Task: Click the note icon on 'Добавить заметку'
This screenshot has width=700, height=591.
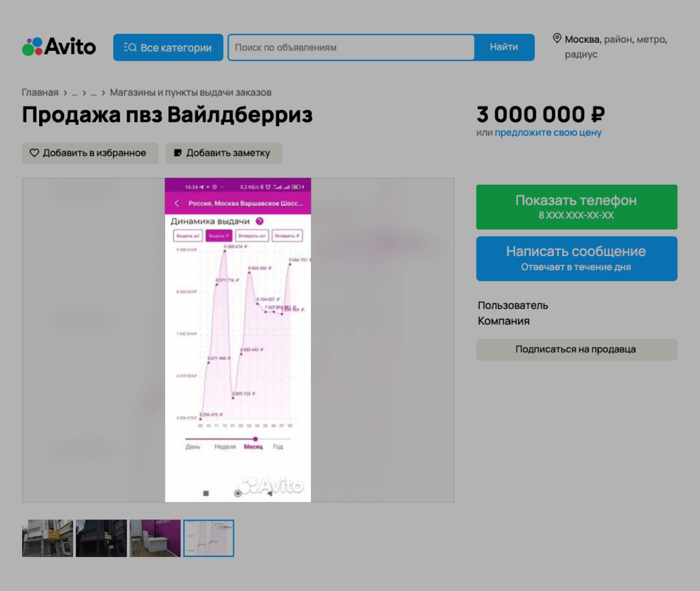Action: (x=178, y=153)
